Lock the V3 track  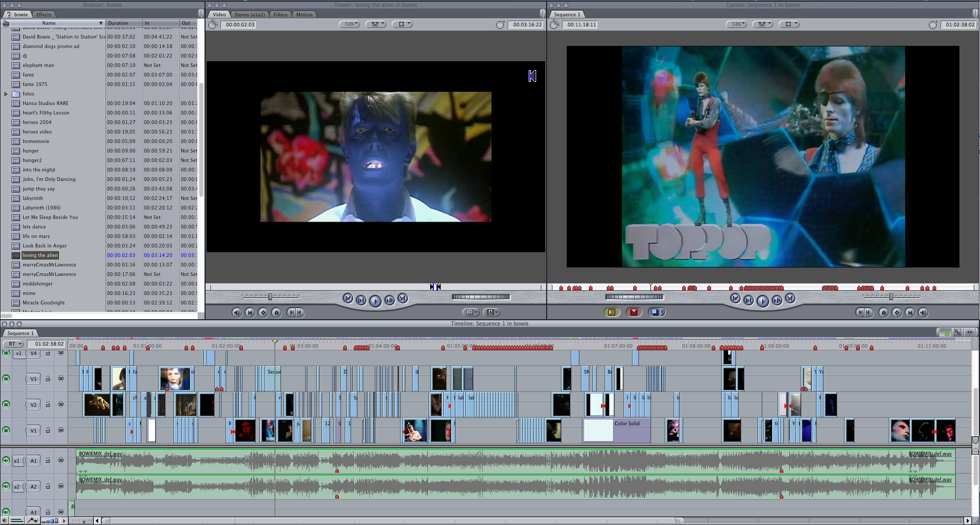coord(48,379)
